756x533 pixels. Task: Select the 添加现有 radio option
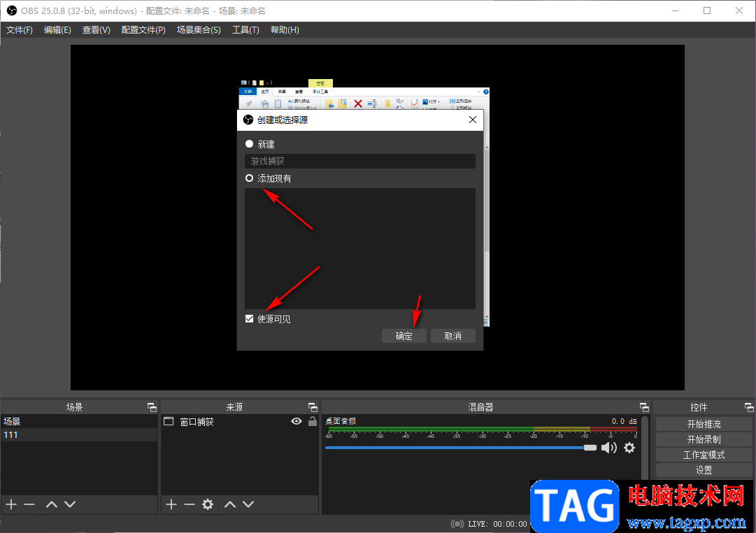click(x=249, y=178)
